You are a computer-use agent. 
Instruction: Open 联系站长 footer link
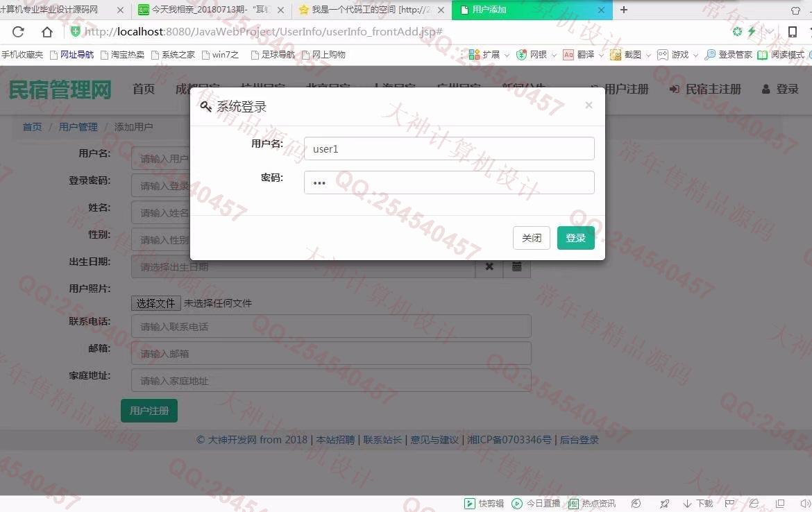[x=382, y=440]
